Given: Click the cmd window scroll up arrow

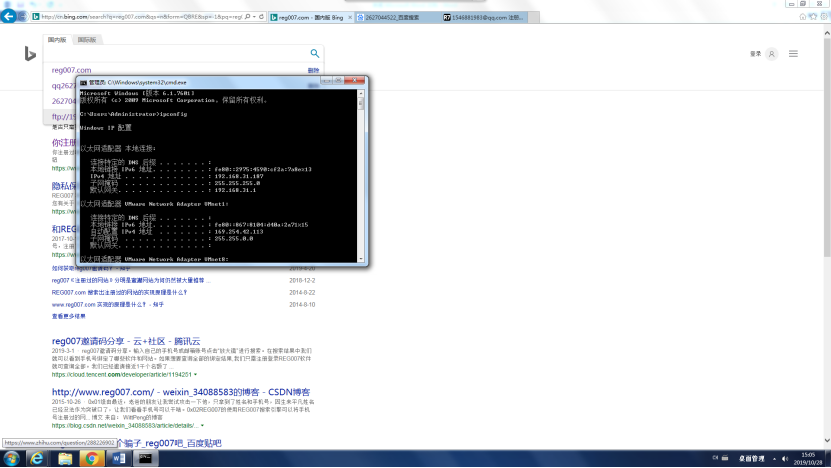Looking at the screenshot, I should (x=361, y=93).
